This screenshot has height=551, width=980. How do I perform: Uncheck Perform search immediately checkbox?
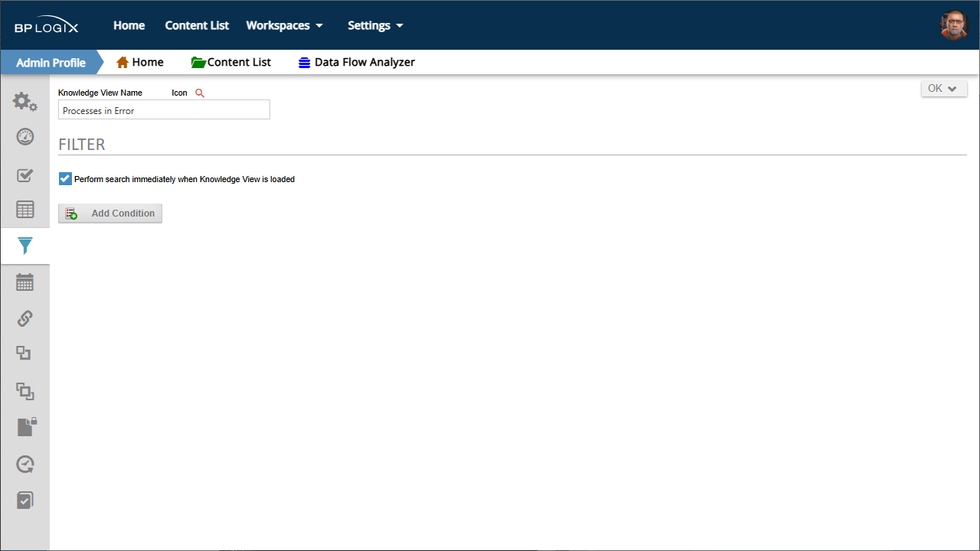[x=65, y=179]
